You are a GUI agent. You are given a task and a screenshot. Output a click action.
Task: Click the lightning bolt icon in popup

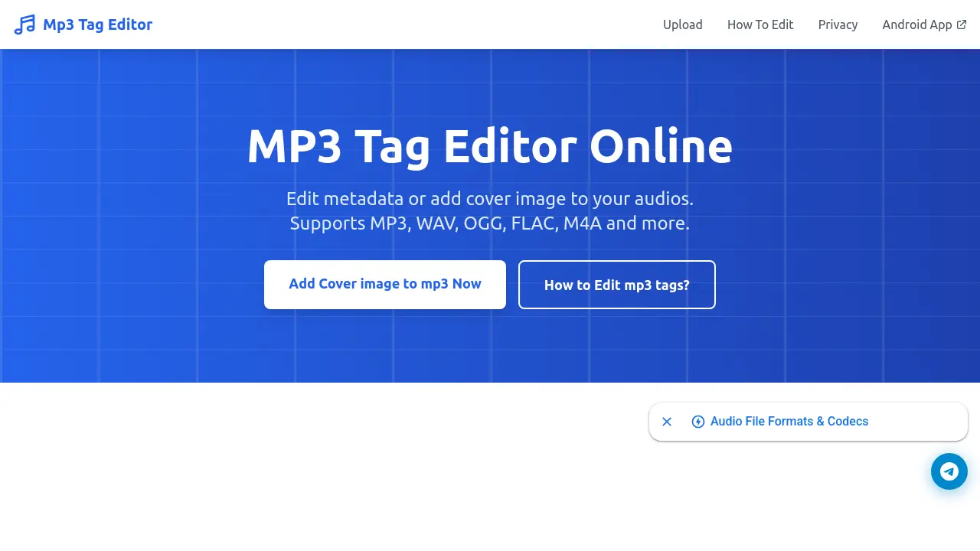697,422
